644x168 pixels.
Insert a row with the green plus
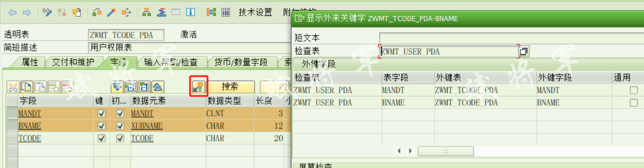(x=54, y=87)
